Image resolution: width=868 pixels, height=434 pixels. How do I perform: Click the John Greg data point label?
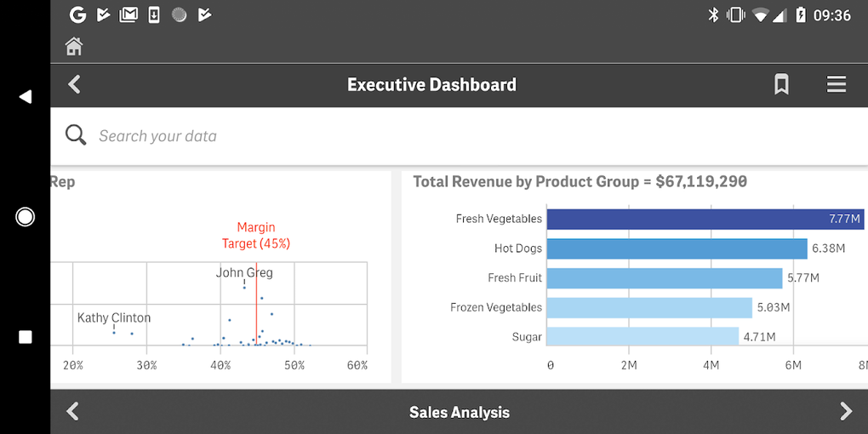pos(244,273)
